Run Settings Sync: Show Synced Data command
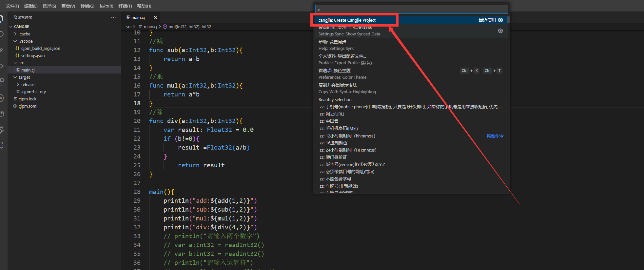 pos(411,31)
